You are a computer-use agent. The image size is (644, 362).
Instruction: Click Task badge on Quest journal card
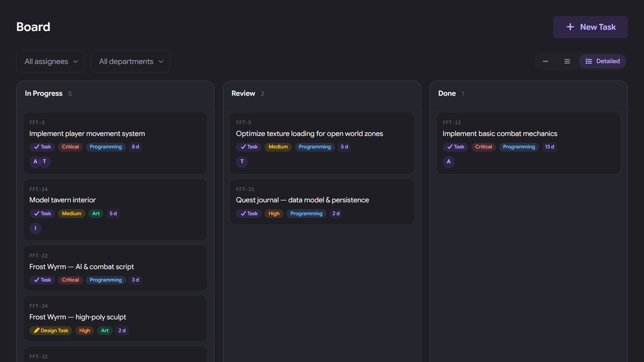[x=249, y=214]
